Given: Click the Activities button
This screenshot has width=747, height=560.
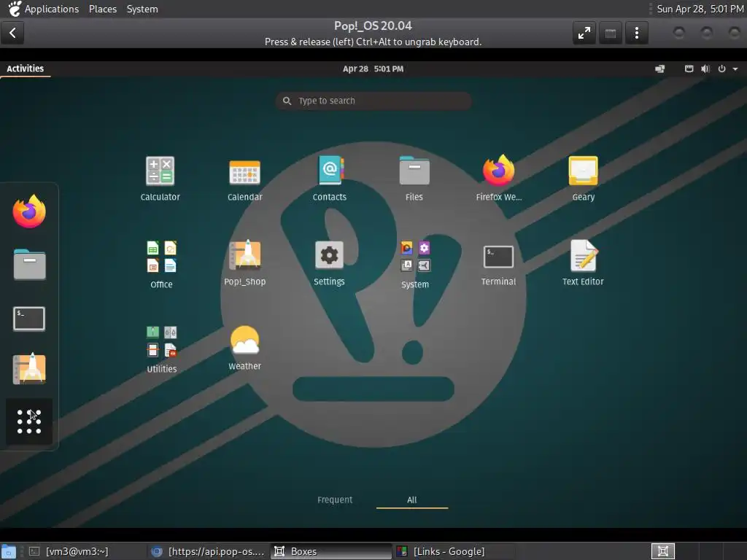Looking at the screenshot, I should 26,69.
